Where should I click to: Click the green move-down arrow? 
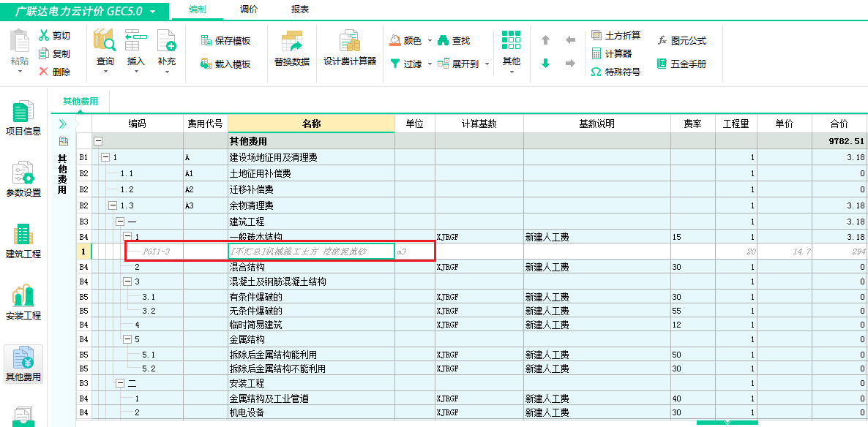tap(545, 64)
